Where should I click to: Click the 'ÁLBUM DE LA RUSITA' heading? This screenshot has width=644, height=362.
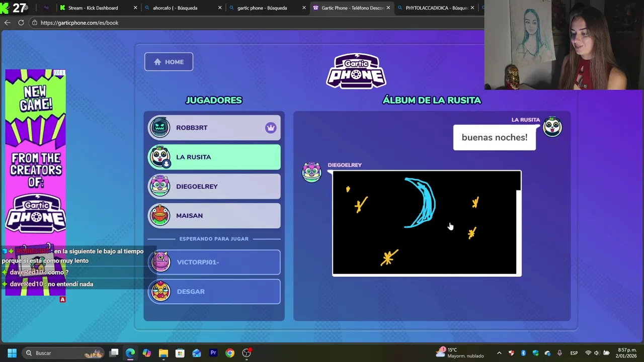tap(432, 100)
